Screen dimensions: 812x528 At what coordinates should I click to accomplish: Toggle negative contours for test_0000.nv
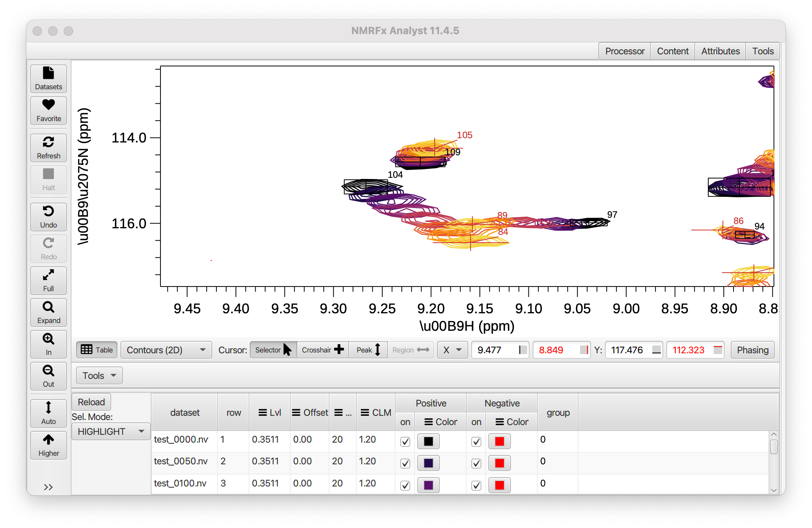(476, 441)
